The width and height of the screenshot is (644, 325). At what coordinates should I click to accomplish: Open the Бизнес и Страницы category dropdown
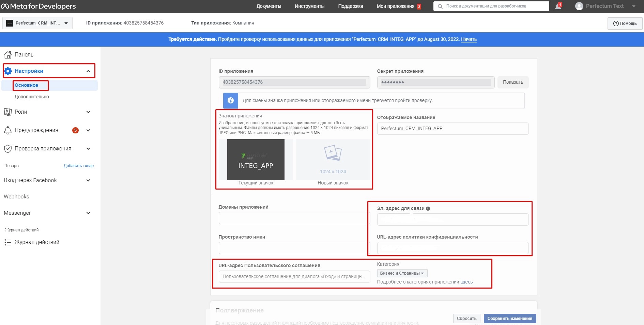point(402,273)
